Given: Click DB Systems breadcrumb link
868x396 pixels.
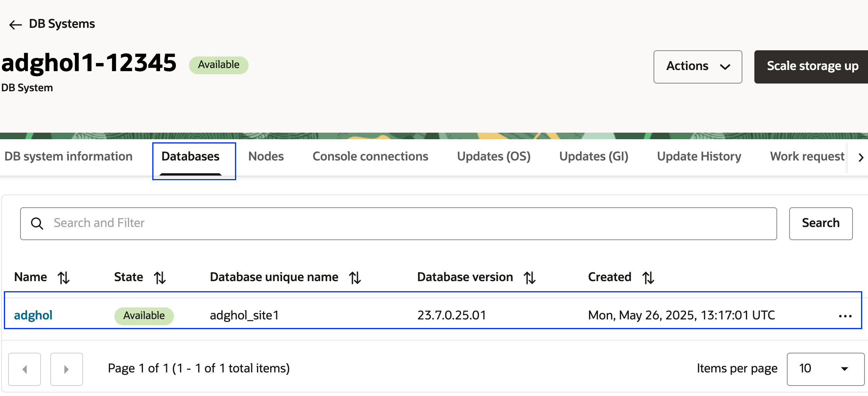Looking at the screenshot, I should 62,24.
